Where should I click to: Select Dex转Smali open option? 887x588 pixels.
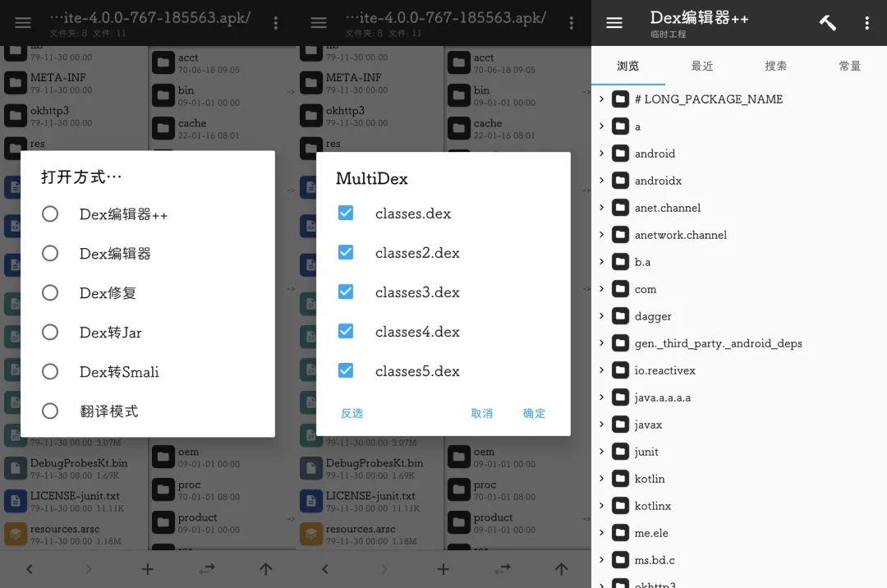coord(50,371)
